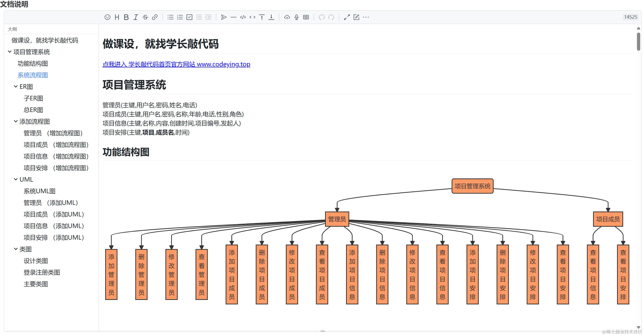Toggle bold formatting

tap(126, 17)
